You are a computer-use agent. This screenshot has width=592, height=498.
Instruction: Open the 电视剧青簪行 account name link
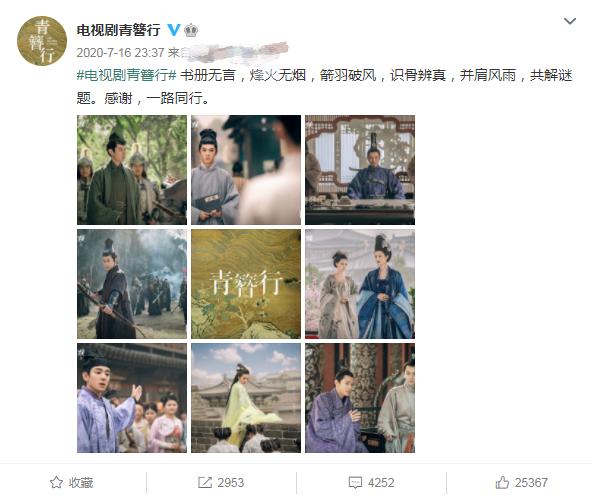point(119,30)
